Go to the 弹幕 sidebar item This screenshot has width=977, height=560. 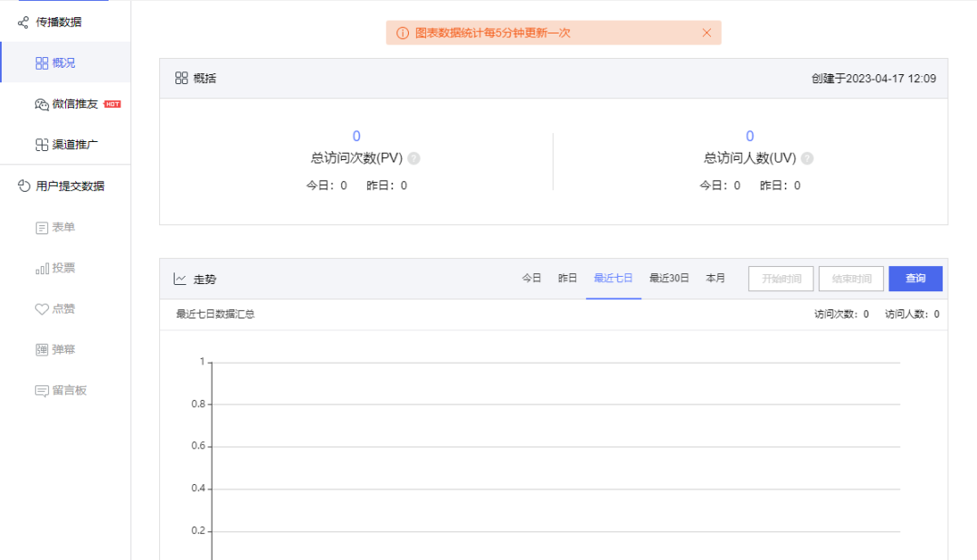click(x=65, y=349)
